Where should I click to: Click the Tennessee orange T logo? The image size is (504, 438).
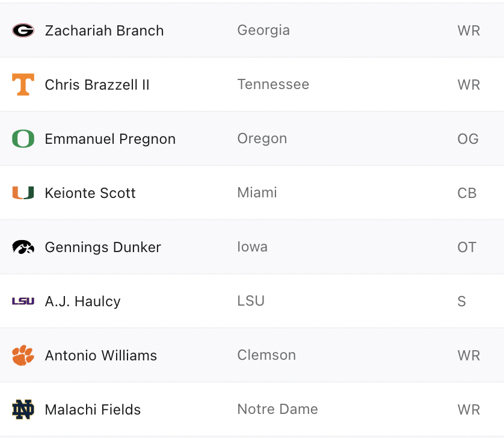(x=23, y=85)
